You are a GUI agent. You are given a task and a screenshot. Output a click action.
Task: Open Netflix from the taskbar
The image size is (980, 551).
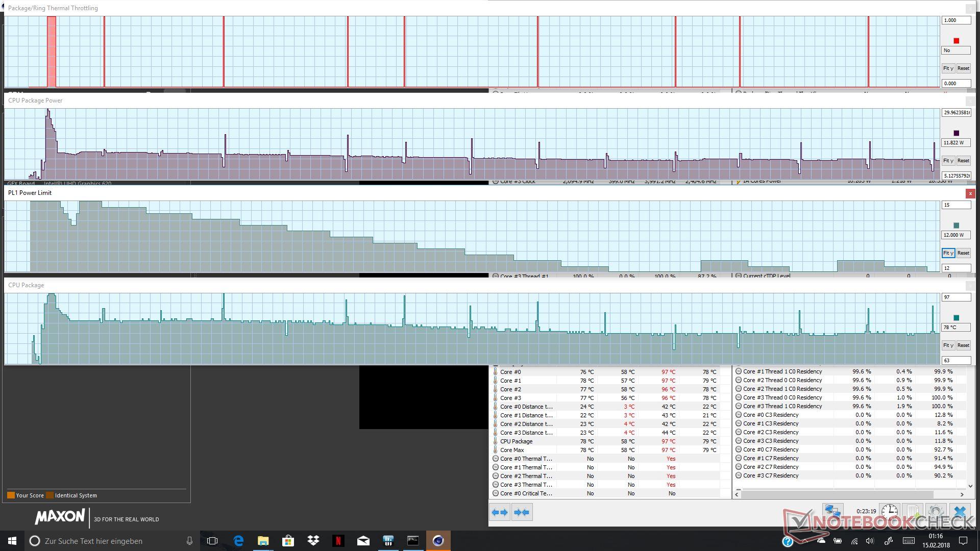[x=338, y=541]
